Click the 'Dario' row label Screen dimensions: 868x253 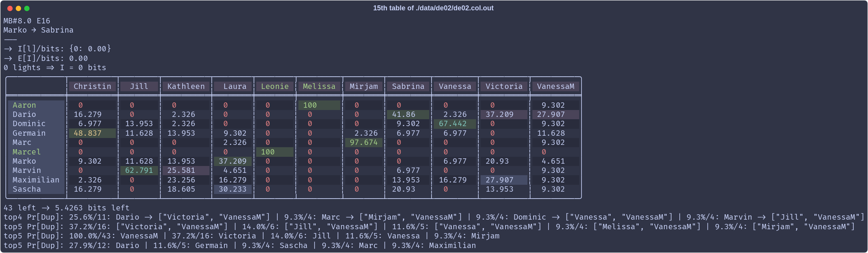tap(36, 114)
